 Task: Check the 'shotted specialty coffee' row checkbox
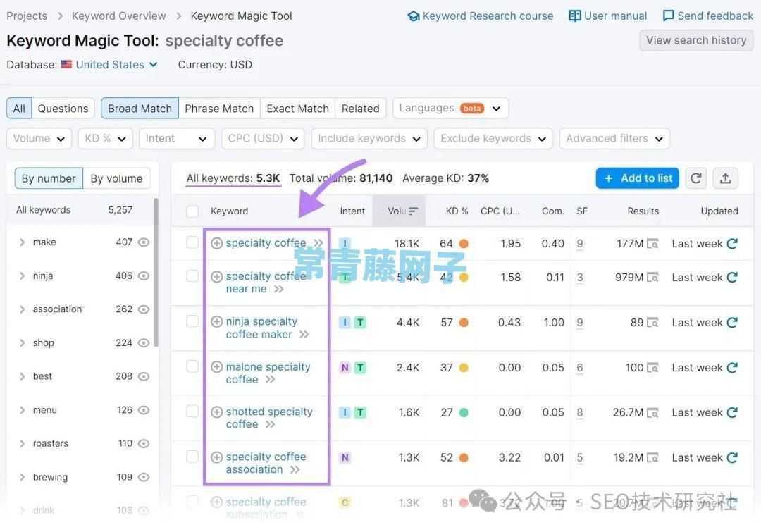192,411
